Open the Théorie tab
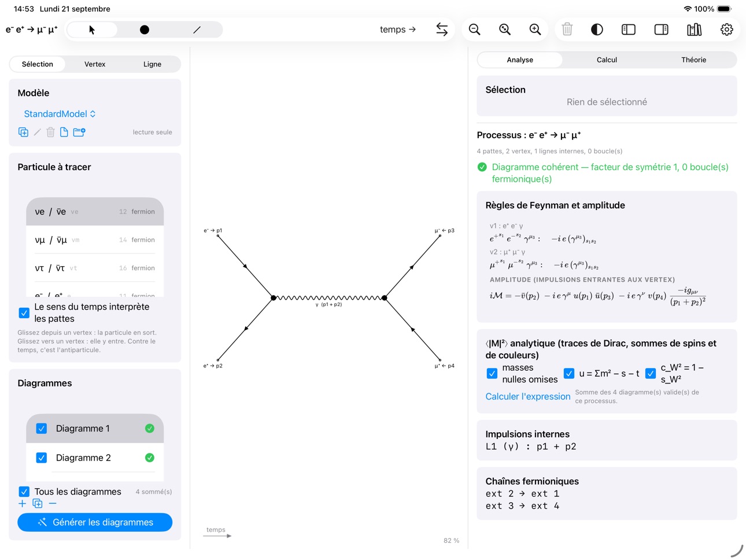This screenshot has width=746, height=560. point(693,60)
